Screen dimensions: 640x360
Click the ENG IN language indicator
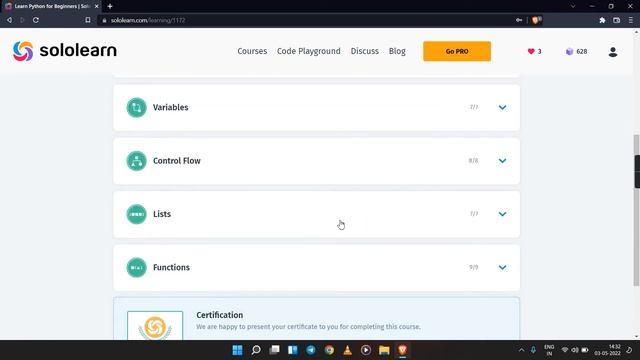point(549,350)
